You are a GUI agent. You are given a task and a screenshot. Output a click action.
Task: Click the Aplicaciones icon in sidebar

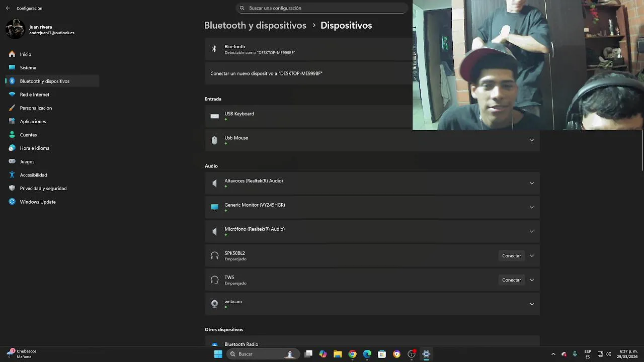pos(12,121)
